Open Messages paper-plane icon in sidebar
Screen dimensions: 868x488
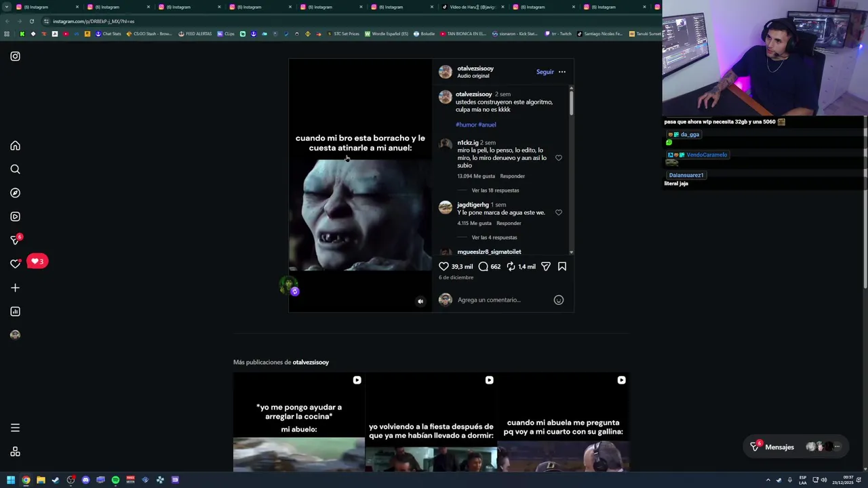pos(15,241)
